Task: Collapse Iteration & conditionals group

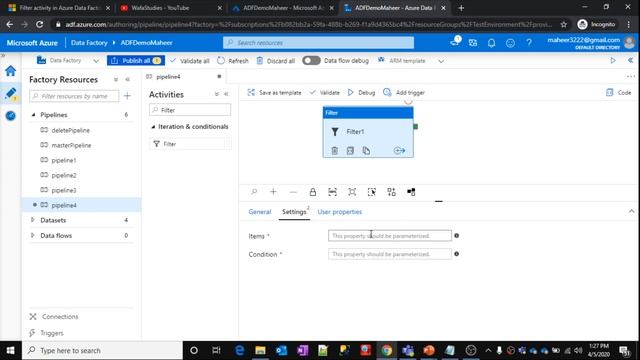Action: point(153,127)
